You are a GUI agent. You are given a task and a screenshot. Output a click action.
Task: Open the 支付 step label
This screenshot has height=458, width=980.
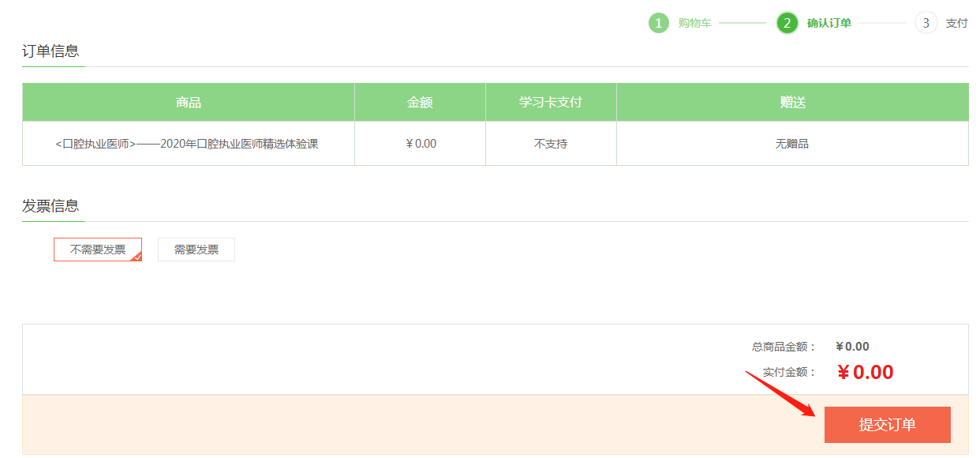click(x=956, y=23)
